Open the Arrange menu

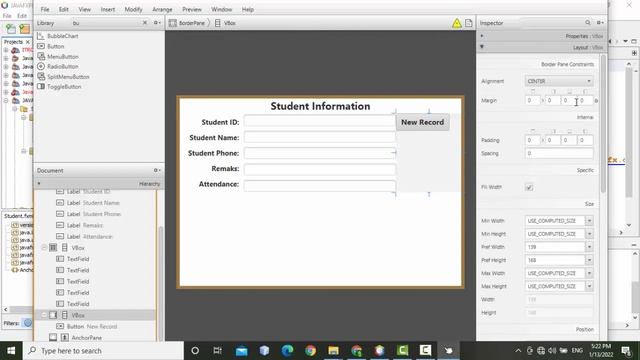pos(162,9)
